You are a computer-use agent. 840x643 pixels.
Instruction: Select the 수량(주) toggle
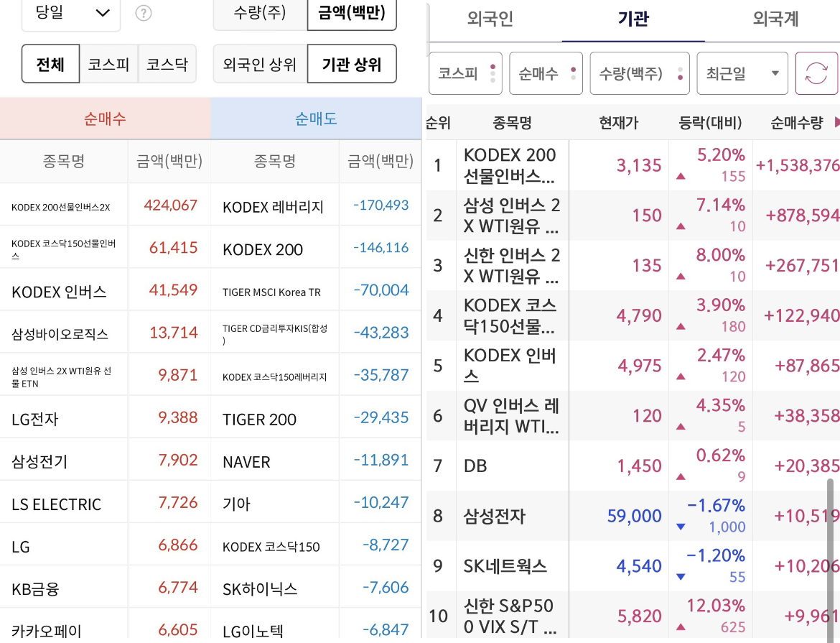point(261,13)
